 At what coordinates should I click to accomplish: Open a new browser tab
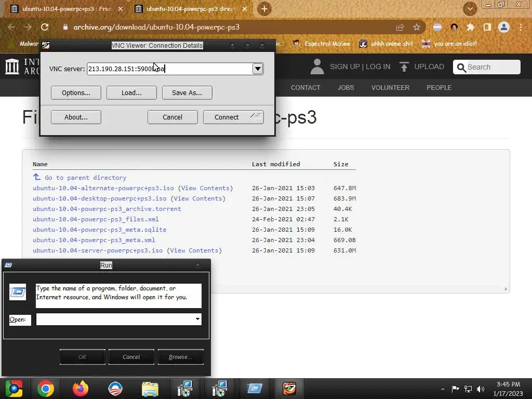point(264,9)
